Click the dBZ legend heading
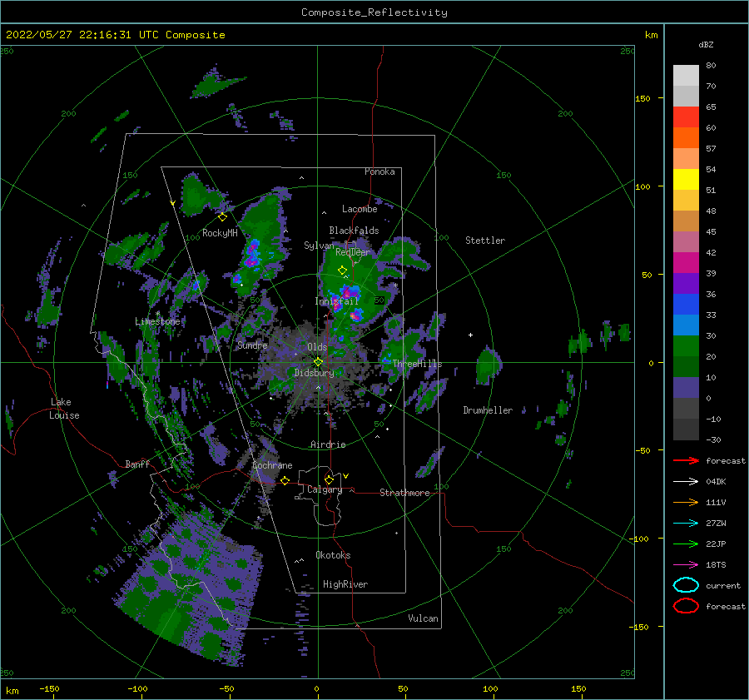 tap(706, 44)
